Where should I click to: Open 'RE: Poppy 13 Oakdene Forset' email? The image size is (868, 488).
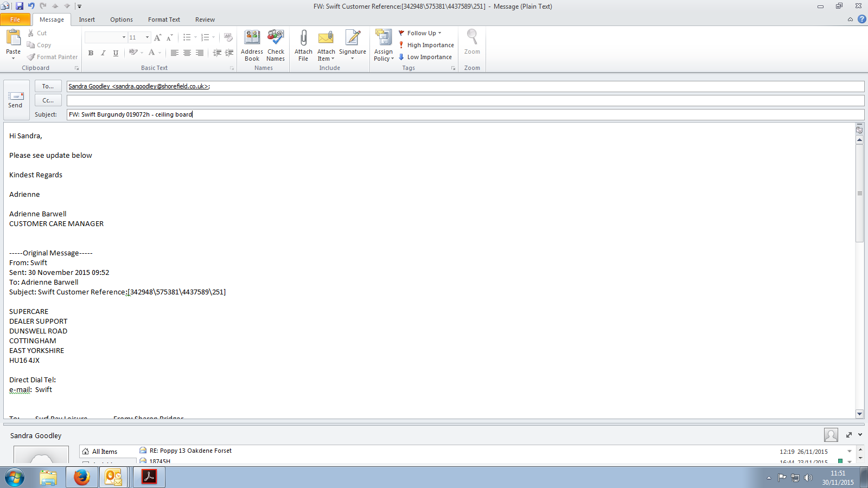pyautogui.click(x=190, y=451)
